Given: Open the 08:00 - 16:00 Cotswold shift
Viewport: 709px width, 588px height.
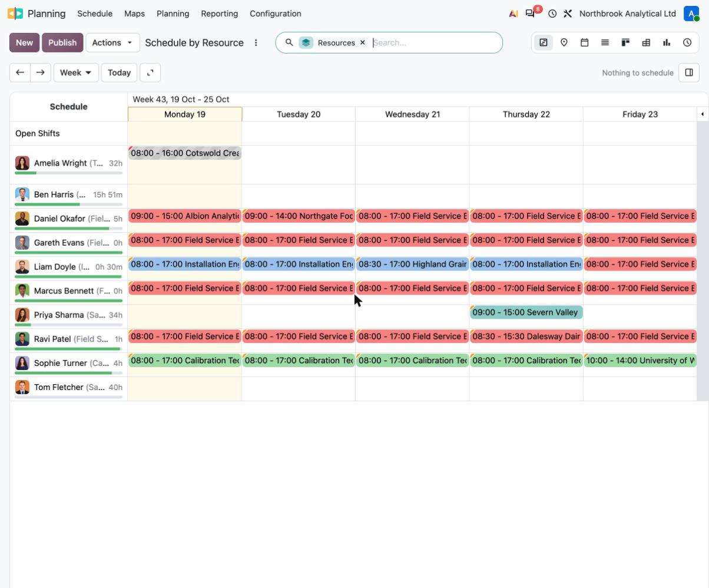Looking at the screenshot, I should (x=185, y=153).
